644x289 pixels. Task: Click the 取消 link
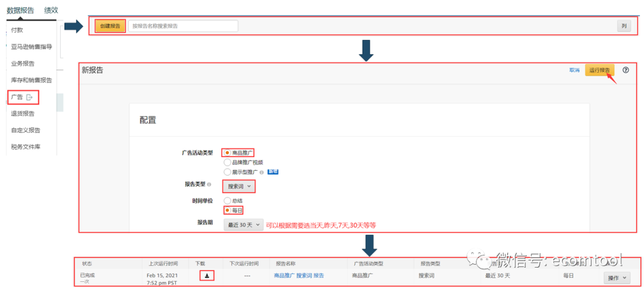click(574, 70)
